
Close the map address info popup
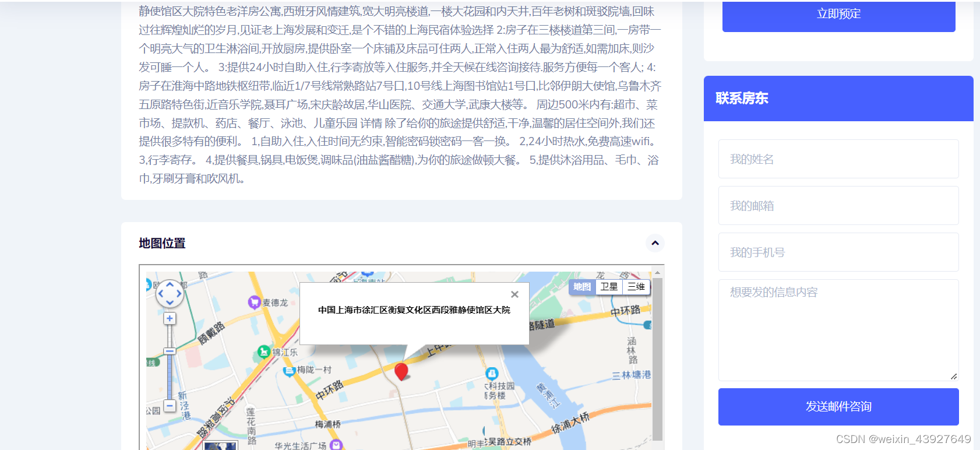coord(514,294)
